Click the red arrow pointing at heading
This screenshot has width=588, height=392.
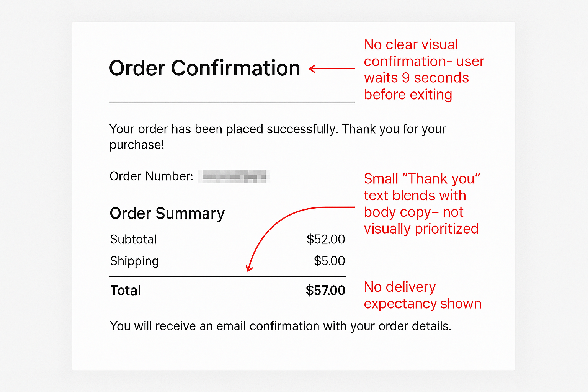[332, 69]
